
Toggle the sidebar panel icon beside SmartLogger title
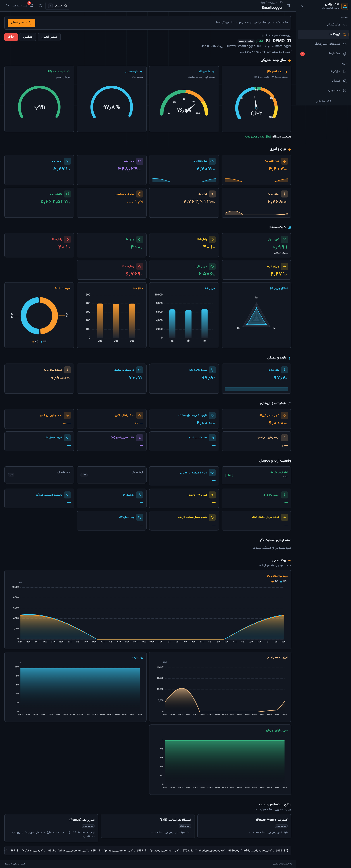[288, 6]
